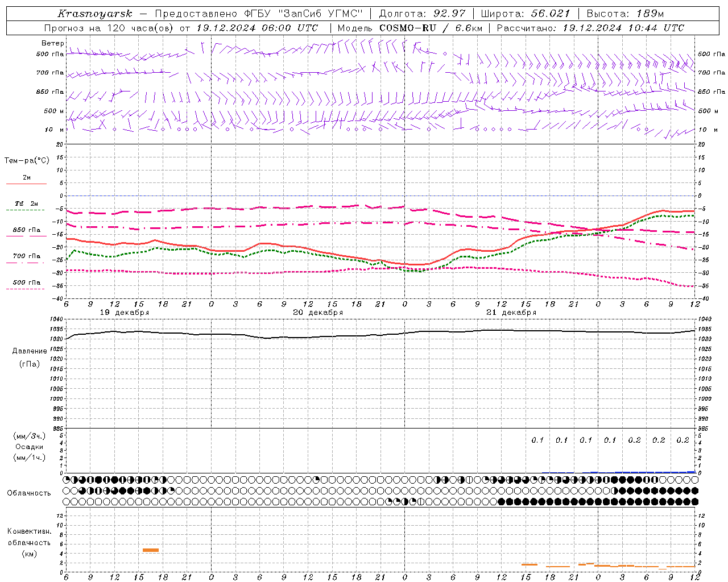Click the '850 гПа' temperature legend entry
Screen dimensions: 728x582
[x=26, y=230]
